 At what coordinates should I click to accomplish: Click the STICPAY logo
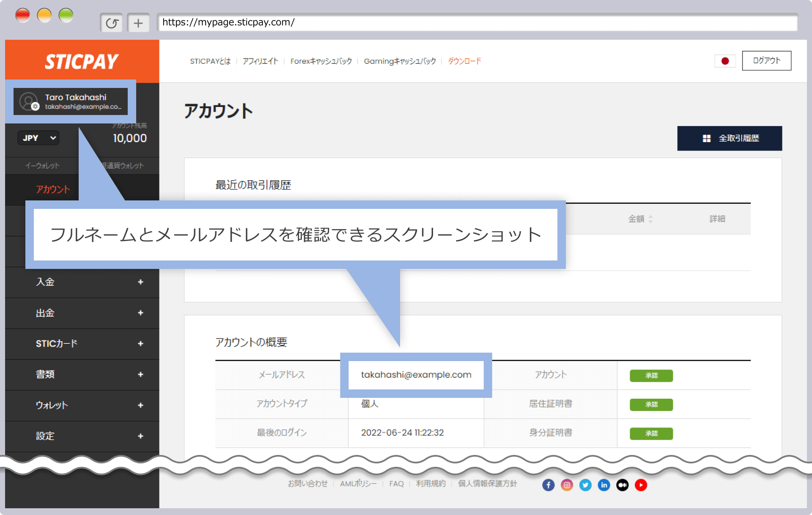tap(82, 62)
